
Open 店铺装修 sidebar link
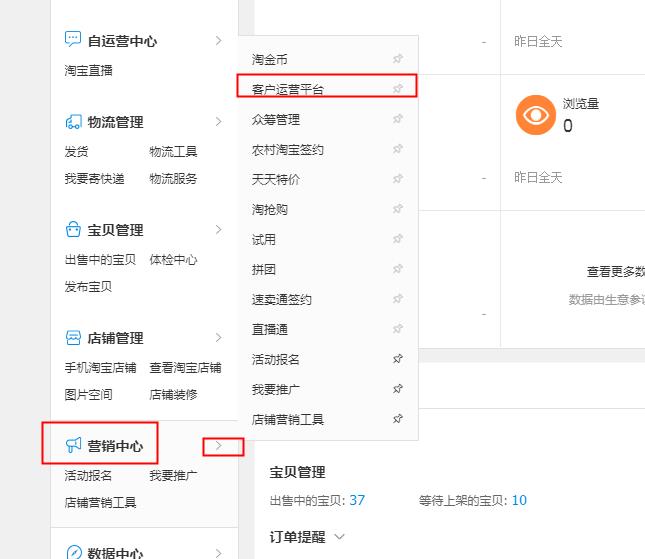click(x=173, y=394)
